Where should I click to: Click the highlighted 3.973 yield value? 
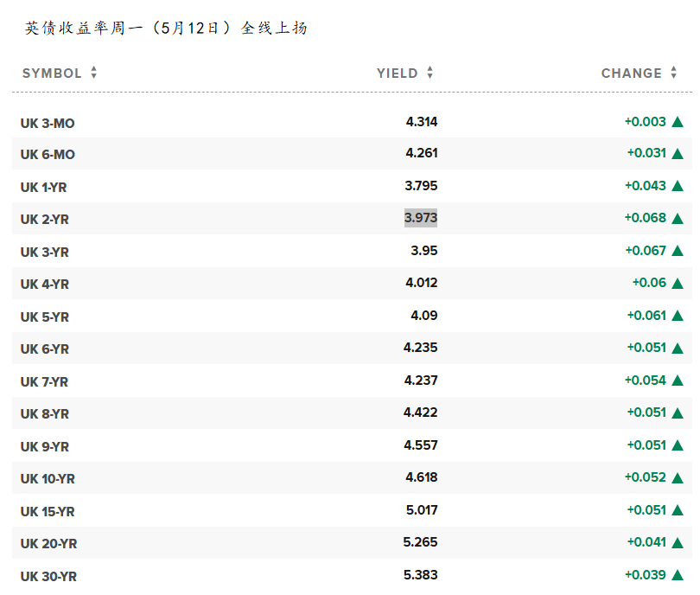[421, 218]
